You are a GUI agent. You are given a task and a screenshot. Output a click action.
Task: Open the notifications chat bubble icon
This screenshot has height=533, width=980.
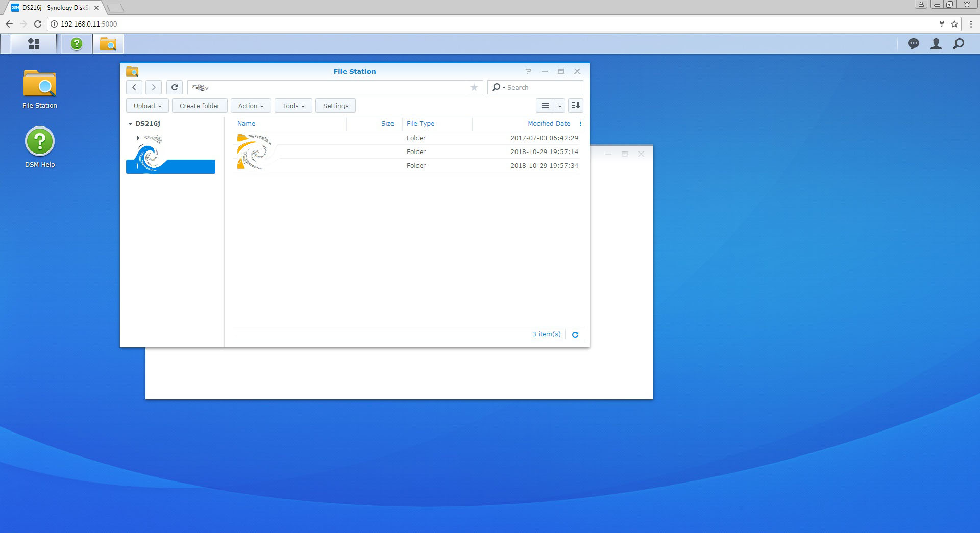914,44
